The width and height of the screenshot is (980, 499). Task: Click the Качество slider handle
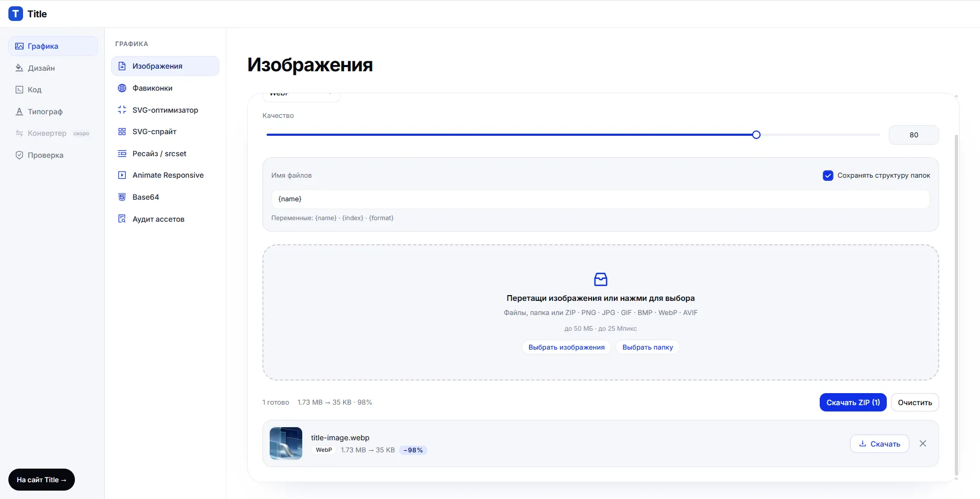coord(756,135)
